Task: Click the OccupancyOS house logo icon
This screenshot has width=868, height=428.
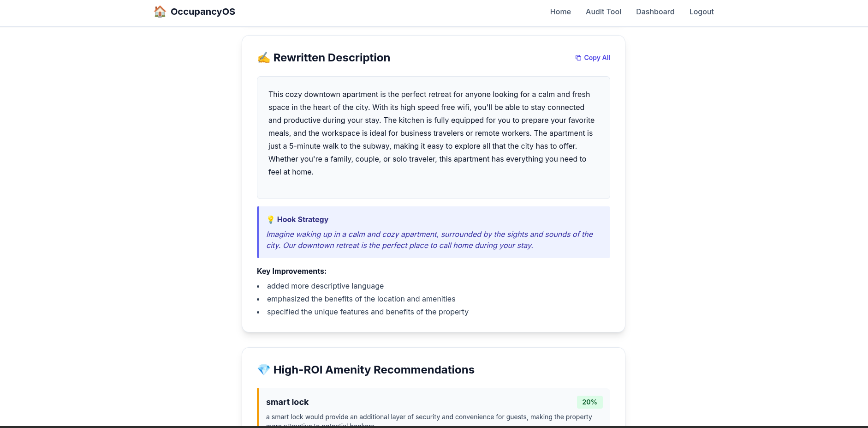Action: click(160, 12)
